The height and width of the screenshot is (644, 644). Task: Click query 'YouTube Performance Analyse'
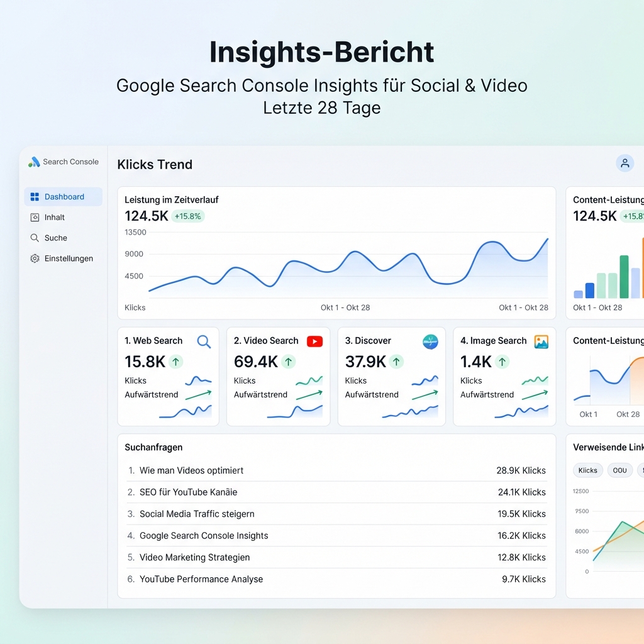[201, 579]
